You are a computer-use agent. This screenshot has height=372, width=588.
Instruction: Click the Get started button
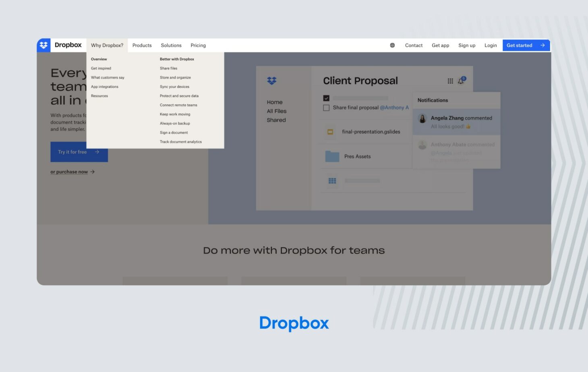pos(524,45)
